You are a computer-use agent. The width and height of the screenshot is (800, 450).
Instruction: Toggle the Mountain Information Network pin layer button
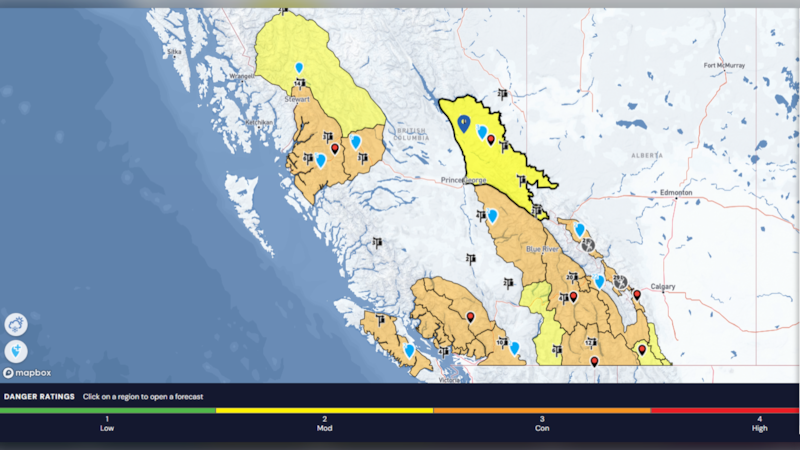click(16, 351)
